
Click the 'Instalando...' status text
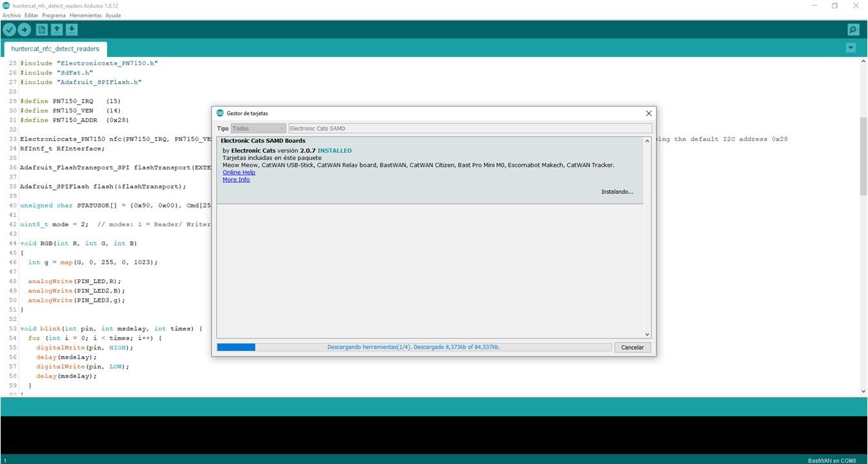pos(617,192)
